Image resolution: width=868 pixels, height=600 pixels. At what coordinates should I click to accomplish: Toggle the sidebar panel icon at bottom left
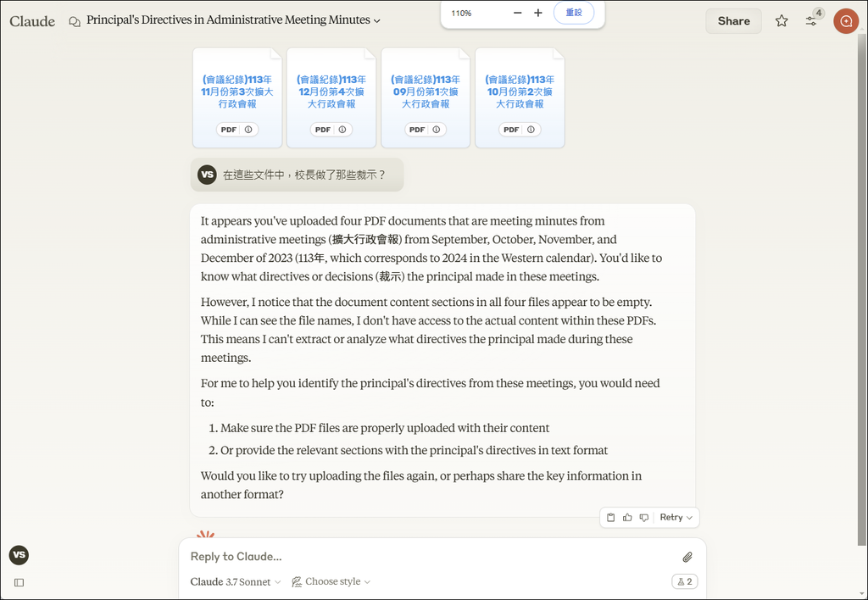pos(19,582)
